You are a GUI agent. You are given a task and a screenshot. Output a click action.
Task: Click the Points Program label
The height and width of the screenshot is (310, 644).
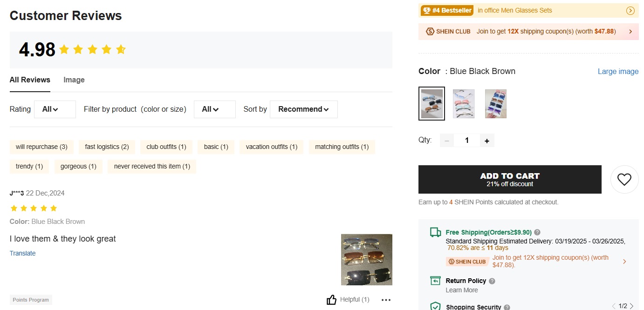(x=31, y=300)
